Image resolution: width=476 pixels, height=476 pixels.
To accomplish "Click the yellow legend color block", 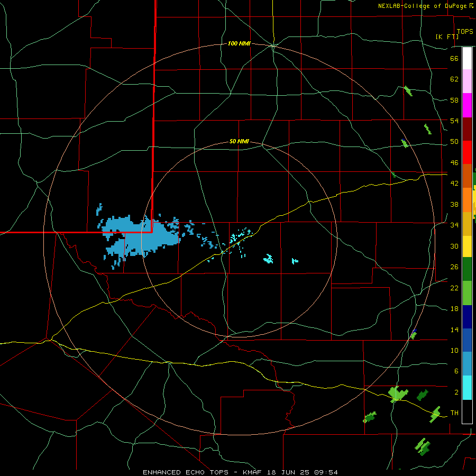I will 467,246.
